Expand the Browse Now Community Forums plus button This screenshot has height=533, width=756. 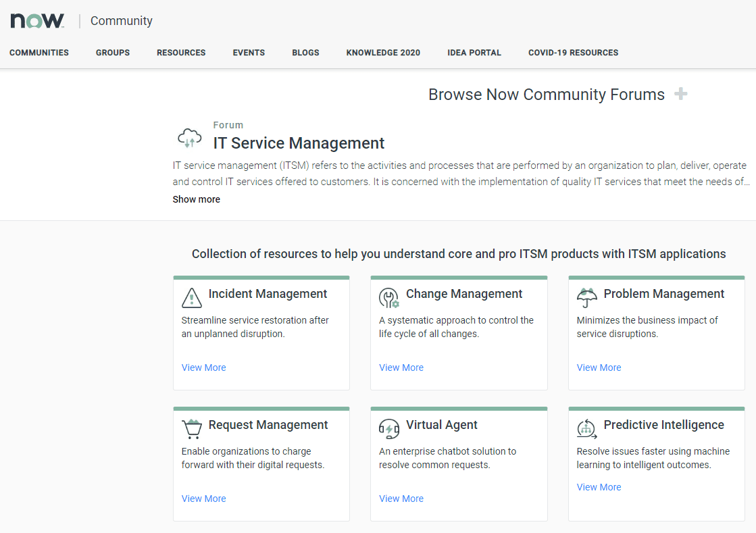coord(682,94)
